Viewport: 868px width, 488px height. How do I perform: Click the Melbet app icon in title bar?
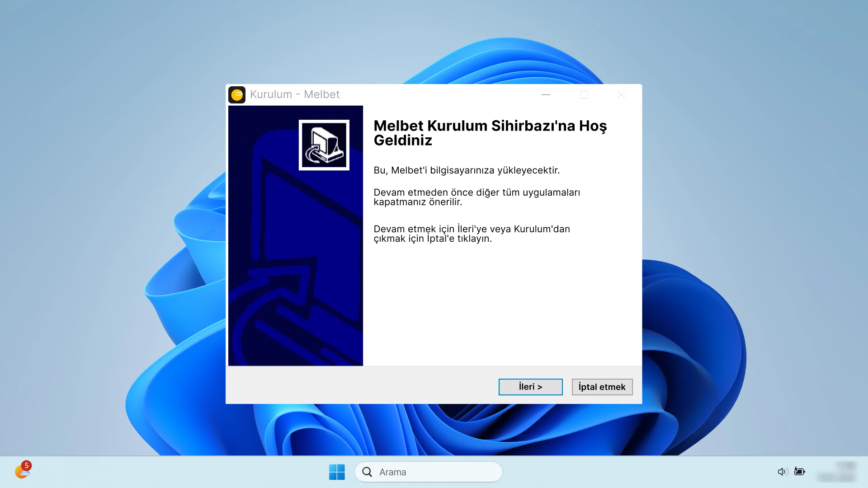coord(237,95)
